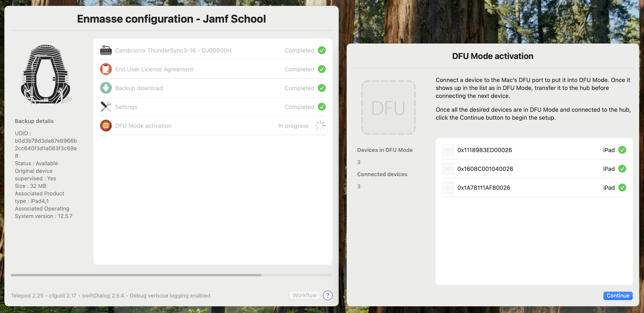Screen dimensions: 644x313
Task: Click the green check for device 0x1118983ED00026
Action: point(622,150)
